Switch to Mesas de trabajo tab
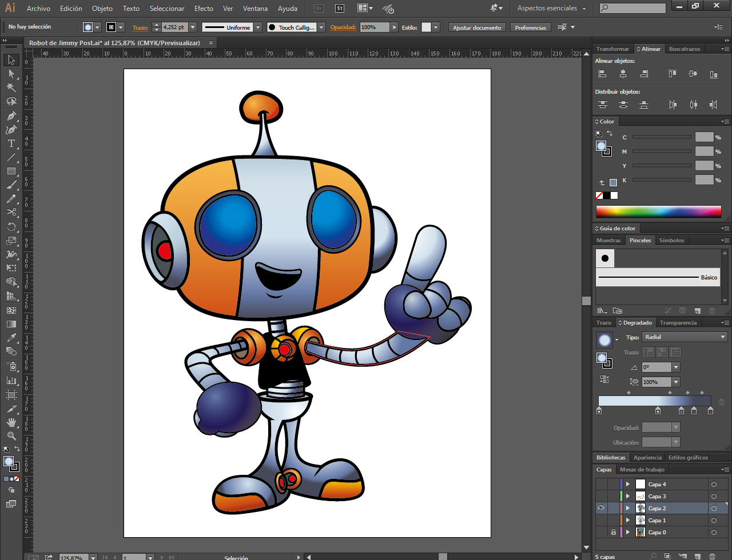 click(x=642, y=470)
